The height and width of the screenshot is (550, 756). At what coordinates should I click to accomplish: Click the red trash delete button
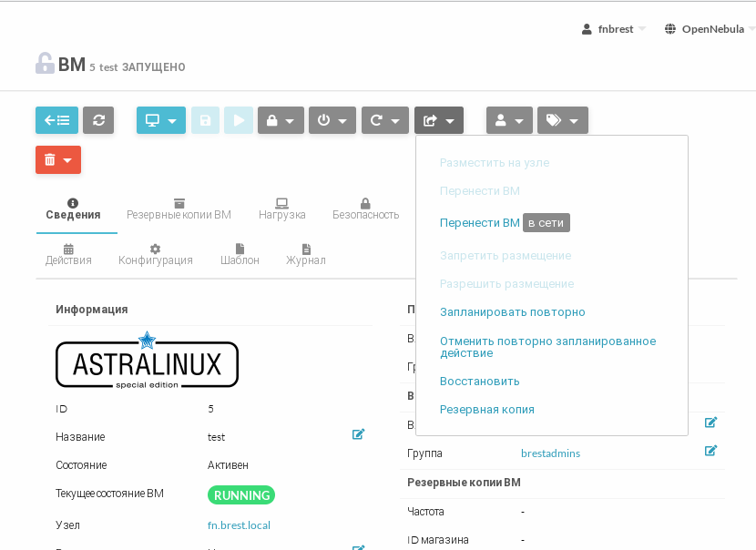coord(58,159)
